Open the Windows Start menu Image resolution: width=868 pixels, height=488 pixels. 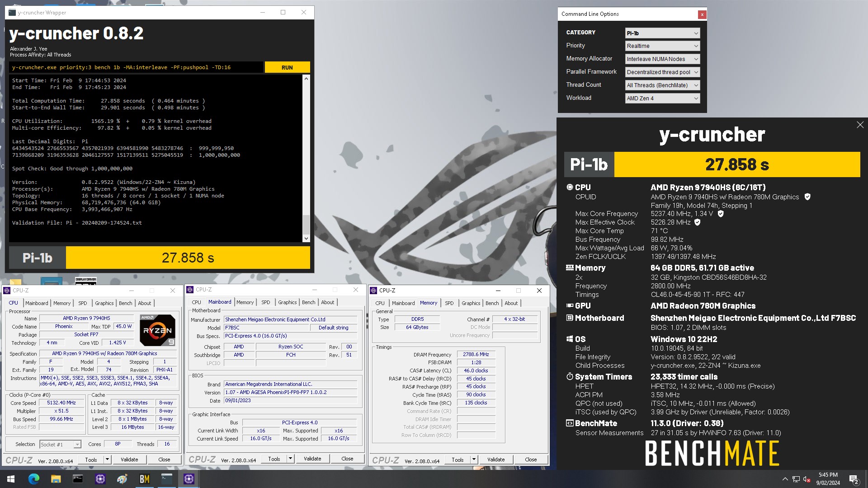pyautogui.click(x=11, y=479)
